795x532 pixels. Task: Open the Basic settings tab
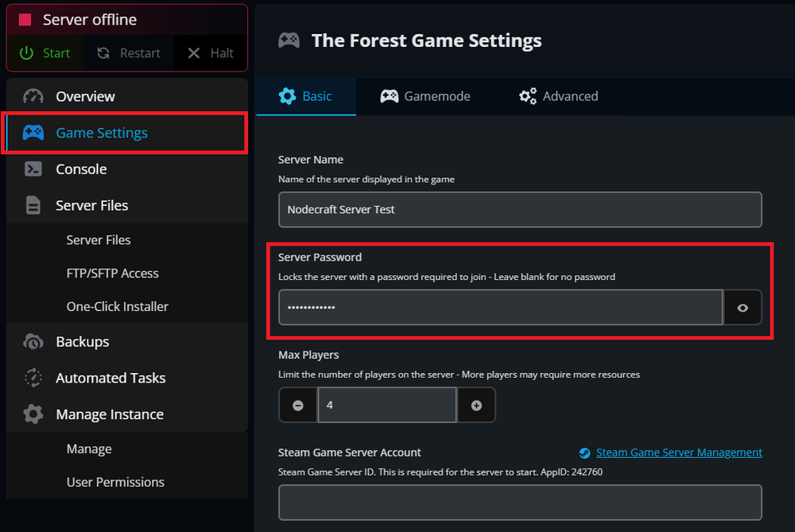tap(306, 95)
